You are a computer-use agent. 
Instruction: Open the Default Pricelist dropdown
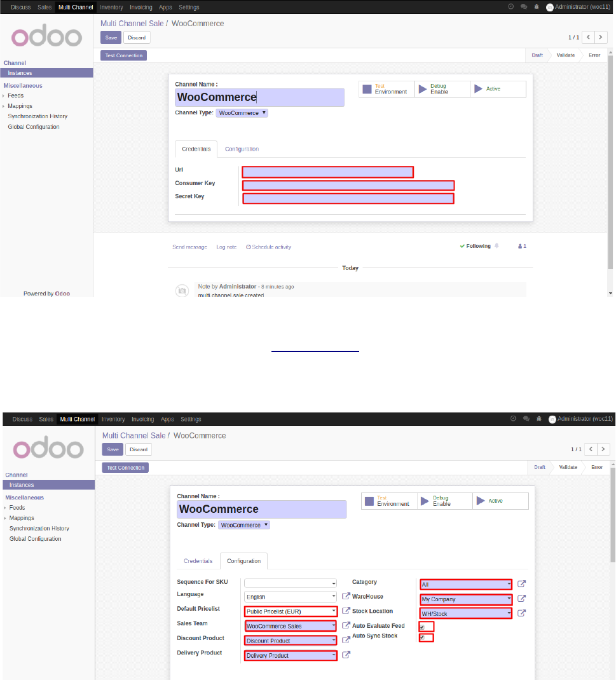[x=291, y=611]
